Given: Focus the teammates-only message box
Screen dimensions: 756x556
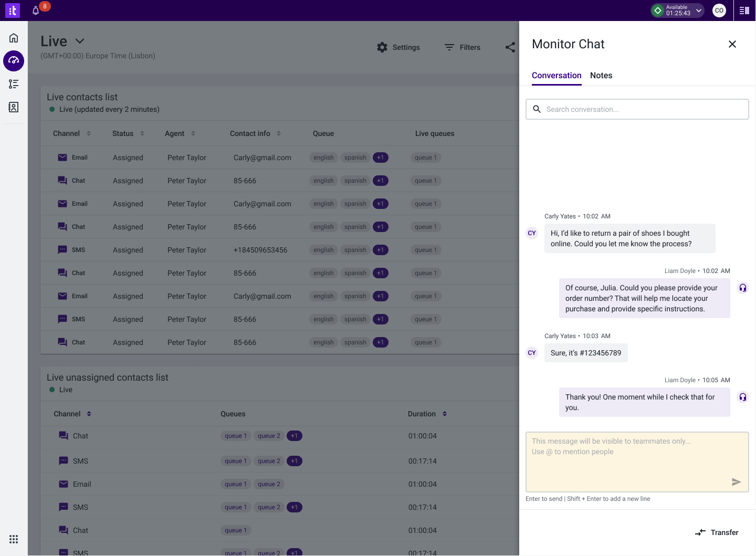Looking at the screenshot, I should [637, 462].
